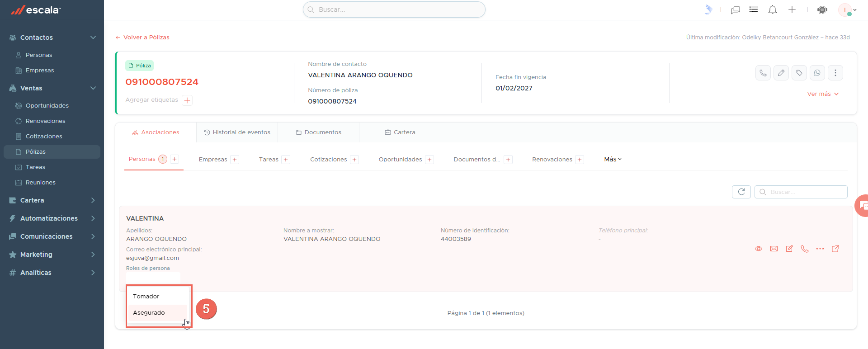Screen dimensions: 868x349
Task: Edit Valentina's record with the edit icon
Action: [789, 249]
